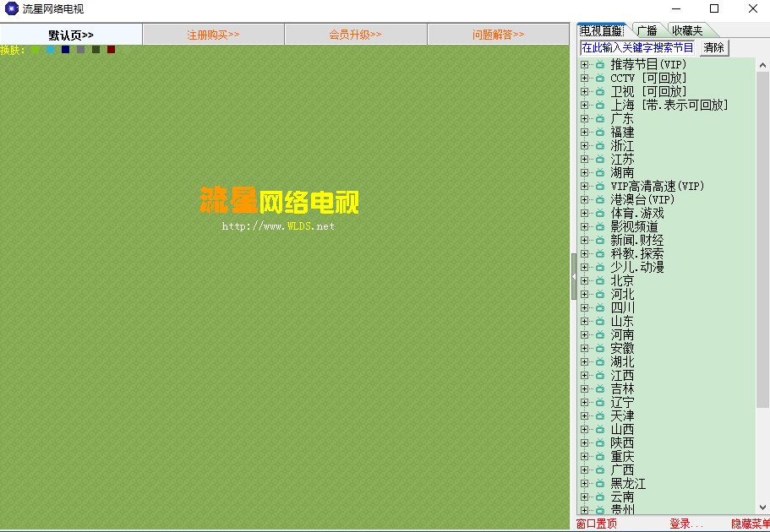Open the 注册购买>> page
Screen dimensions: 770x532
tap(213, 35)
